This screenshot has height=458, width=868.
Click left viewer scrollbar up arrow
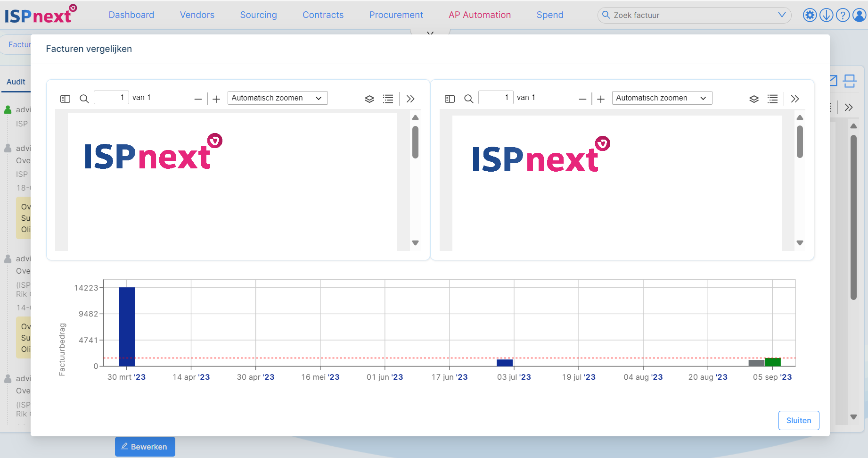(x=415, y=117)
